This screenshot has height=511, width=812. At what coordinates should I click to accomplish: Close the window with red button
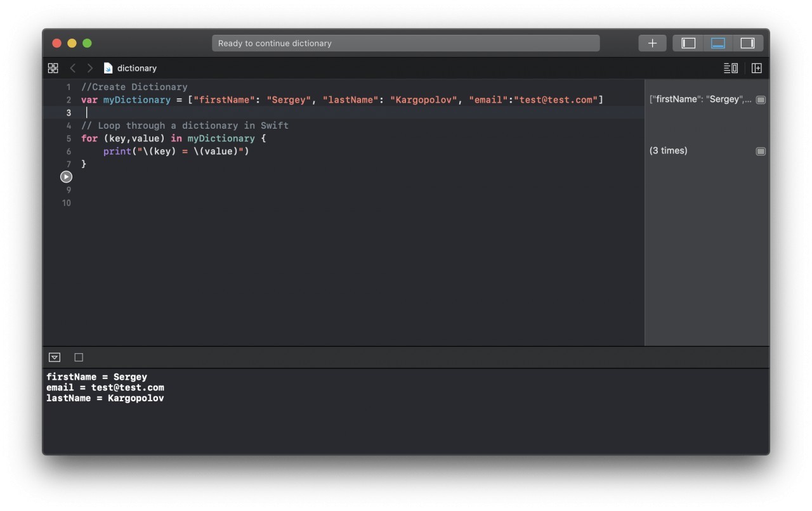coord(56,43)
